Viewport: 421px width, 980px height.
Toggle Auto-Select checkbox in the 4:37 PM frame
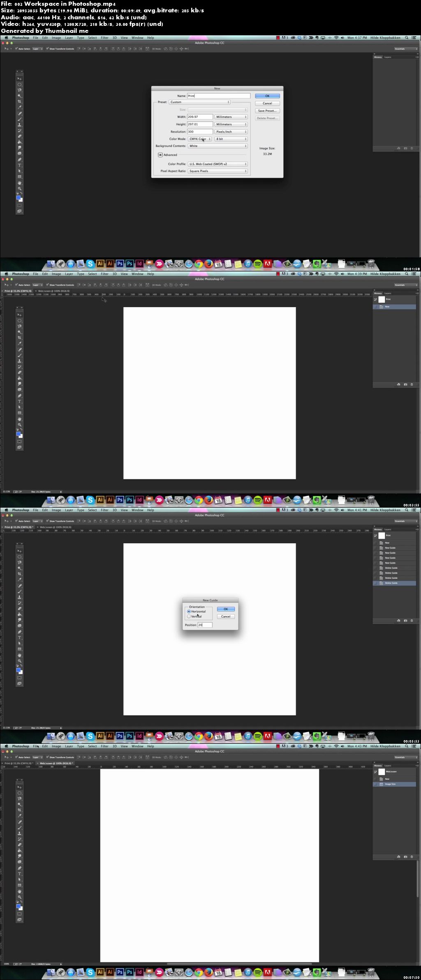click(x=16, y=49)
